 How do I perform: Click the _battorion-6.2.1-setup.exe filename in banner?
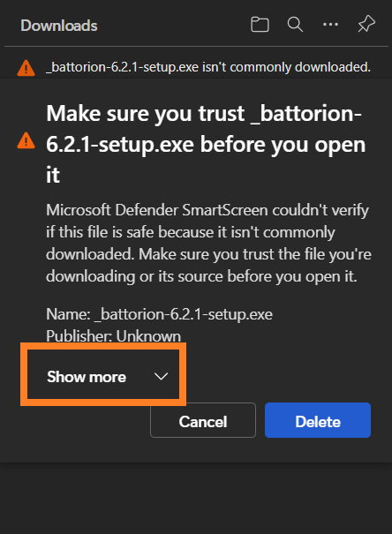click(122, 67)
